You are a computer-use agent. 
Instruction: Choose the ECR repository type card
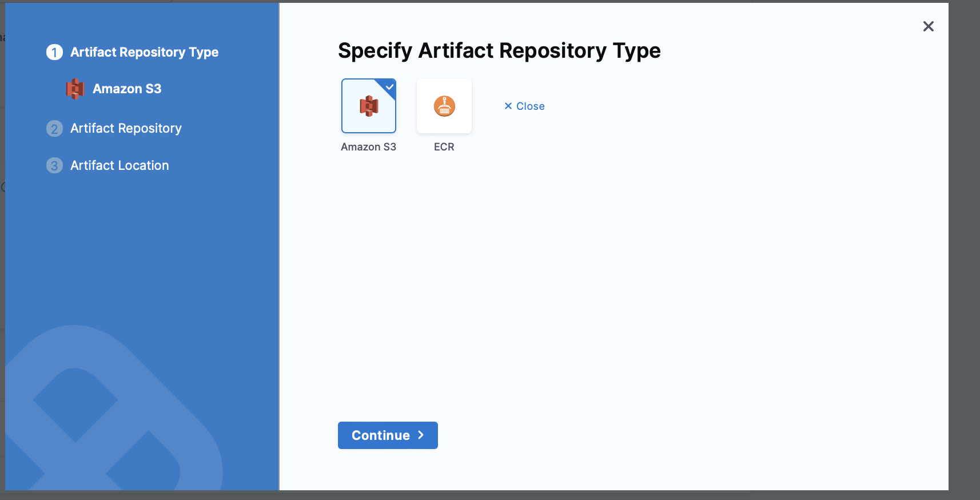(444, 106)
